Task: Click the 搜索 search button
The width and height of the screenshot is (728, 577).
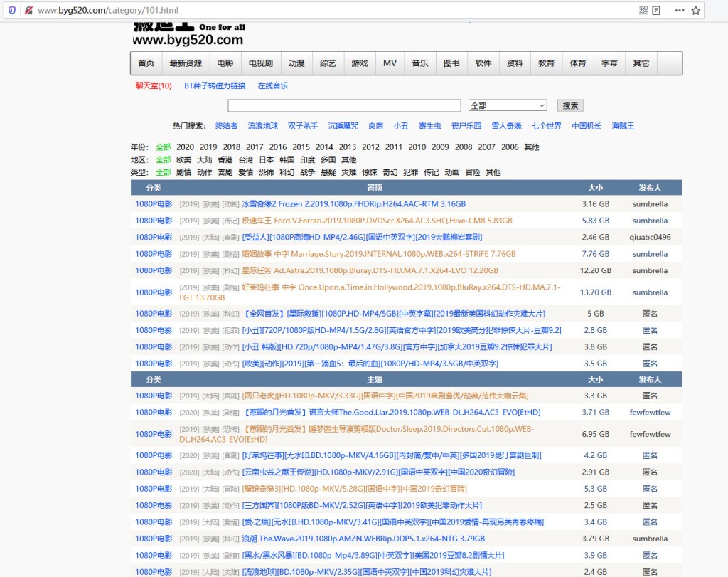Action: pos(570,105)
